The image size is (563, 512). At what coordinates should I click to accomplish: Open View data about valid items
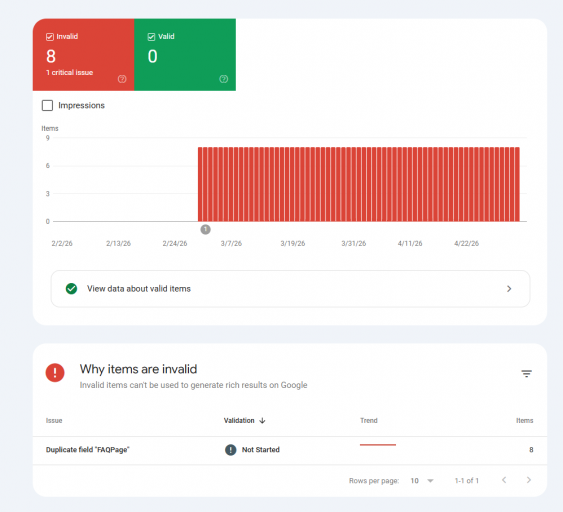tap(290, 289)
